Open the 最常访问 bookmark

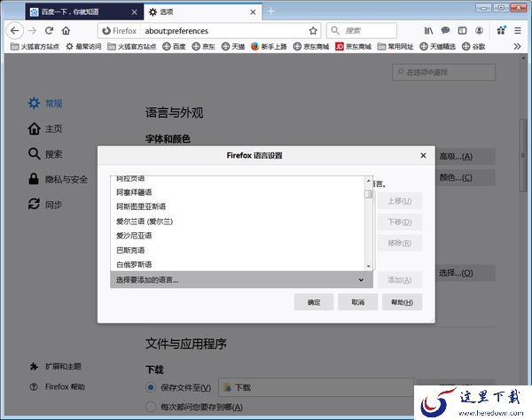[x=83, y=46]
